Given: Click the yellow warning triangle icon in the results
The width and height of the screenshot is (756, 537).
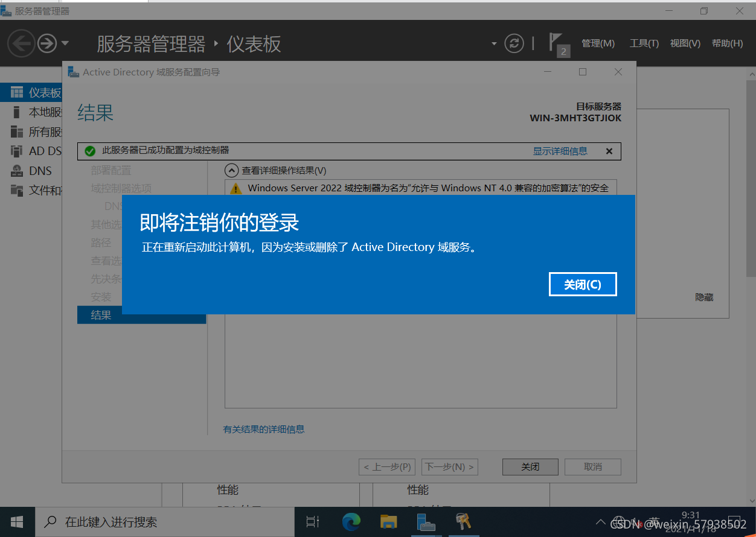Looking at the screenshot, I should tap(236, 188).
